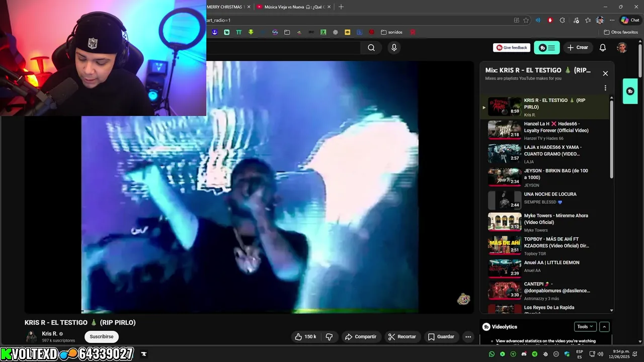This screenshot has width=644, height=362.
Task: Activate voice search microphone icon
Action: (394, 48)
